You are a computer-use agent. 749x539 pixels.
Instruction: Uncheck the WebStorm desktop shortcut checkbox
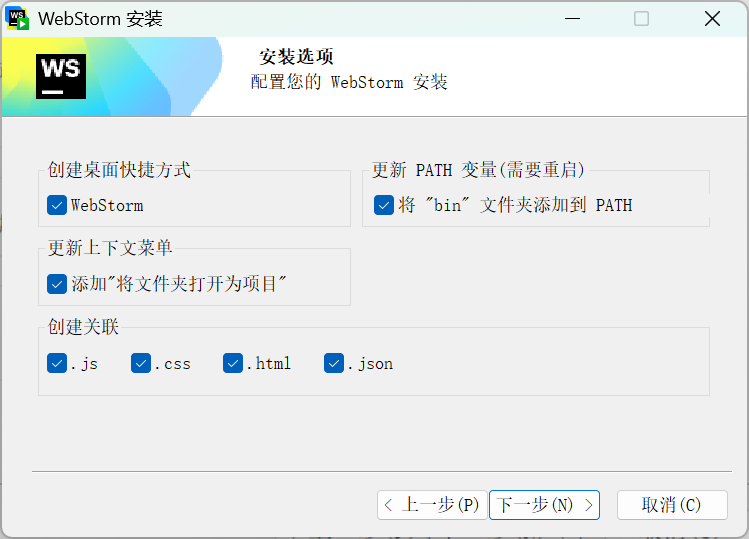[x=57, y=205]
